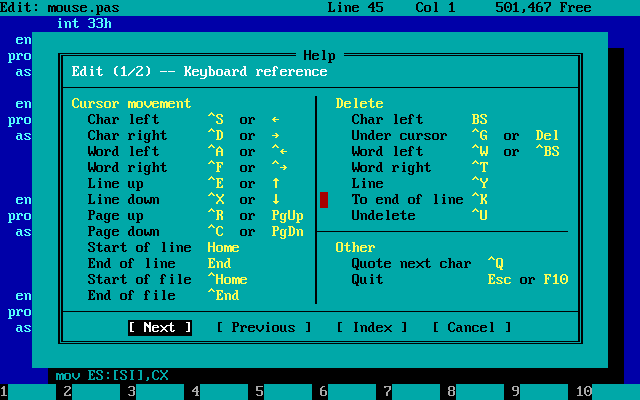This screenshot has height=400, width=640.
Task: Click the 'Line 45' status indicator
Action: [356, 7]
